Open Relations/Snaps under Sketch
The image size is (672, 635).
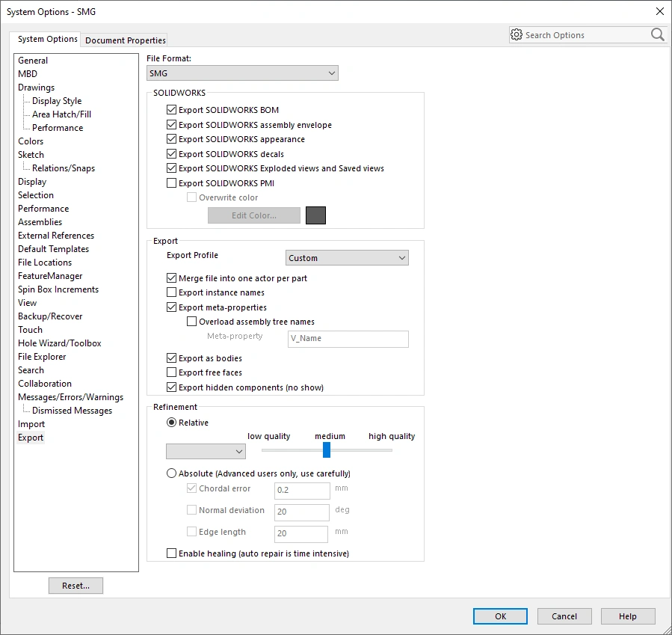pyautogui.click(x=64, y=168)
